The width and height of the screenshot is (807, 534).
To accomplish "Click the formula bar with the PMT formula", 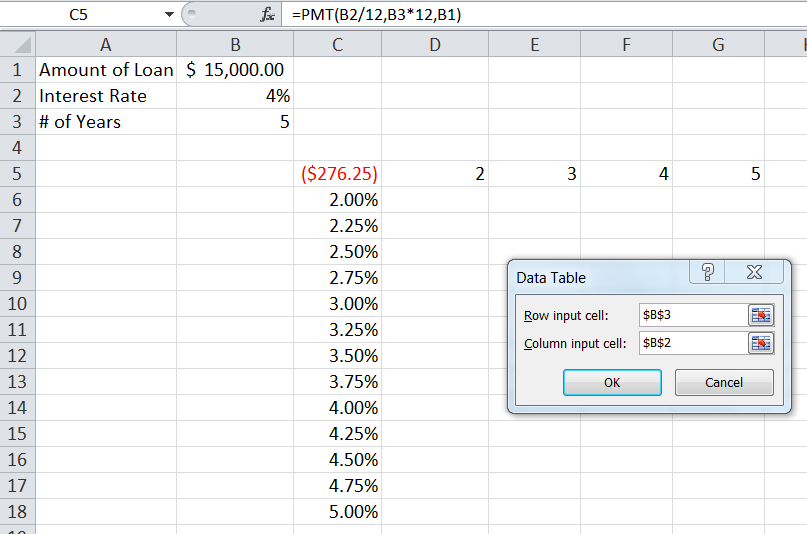I will 540,15.
